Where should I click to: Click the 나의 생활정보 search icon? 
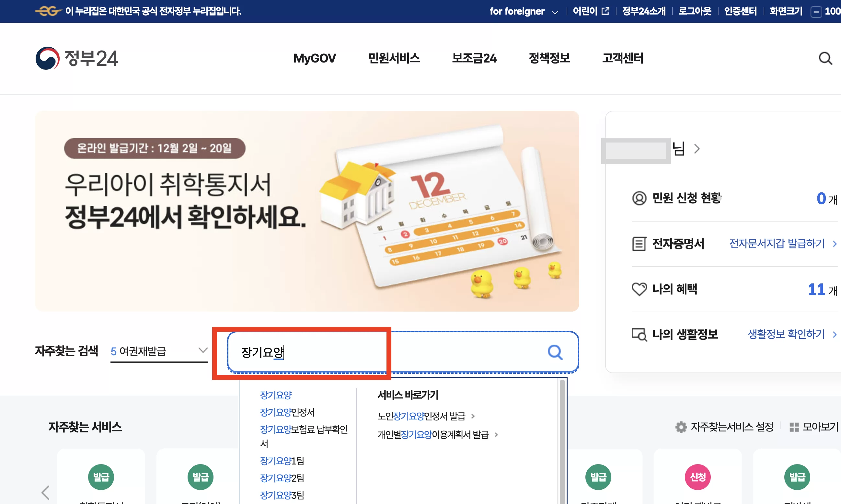[639, 335]
